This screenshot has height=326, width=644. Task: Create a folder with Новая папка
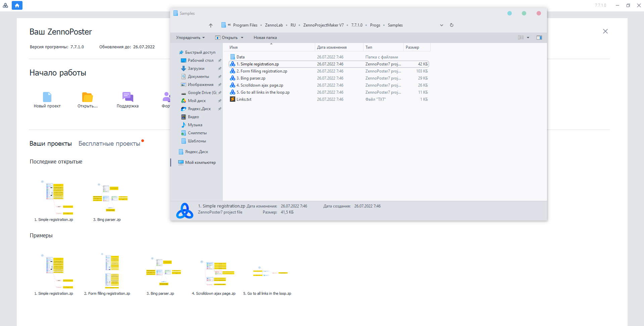coord(265,38)
